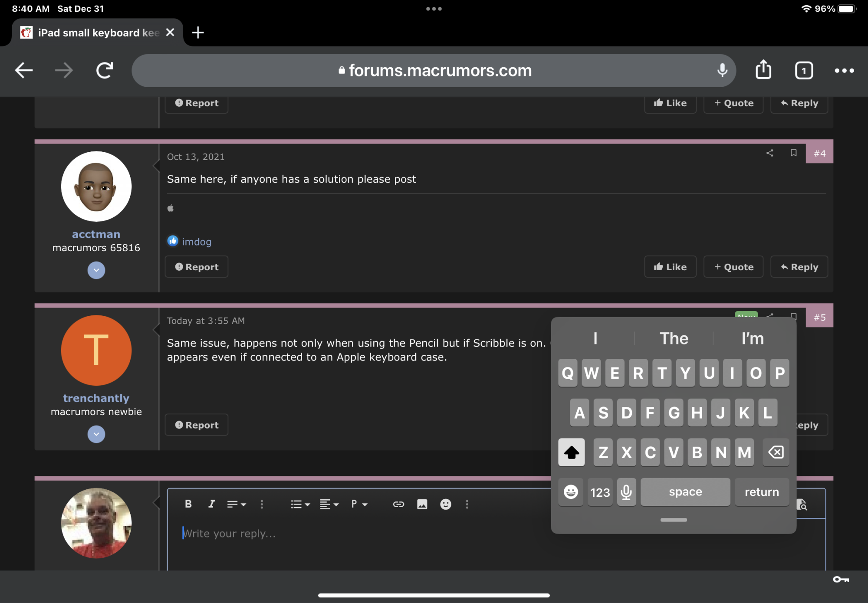Switch keyboard to 123 numbers layout
The width and height of the screenshot is (868, 603).
tap(600, 492)
